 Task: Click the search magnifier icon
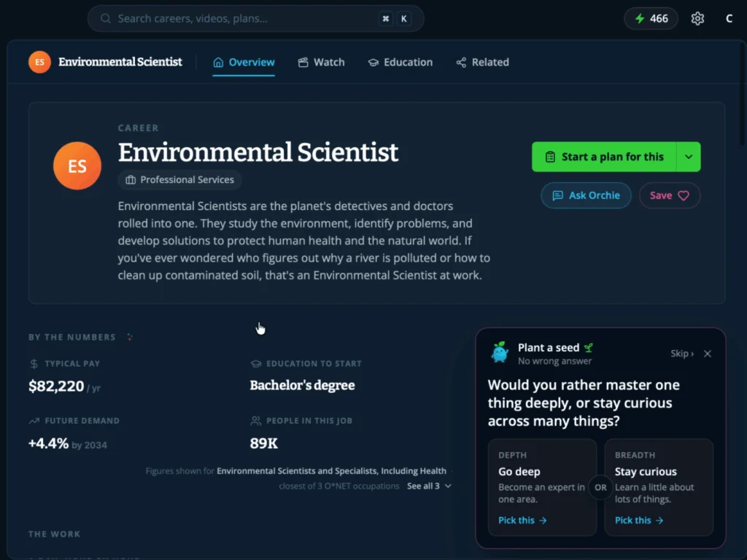coord(106,18)
